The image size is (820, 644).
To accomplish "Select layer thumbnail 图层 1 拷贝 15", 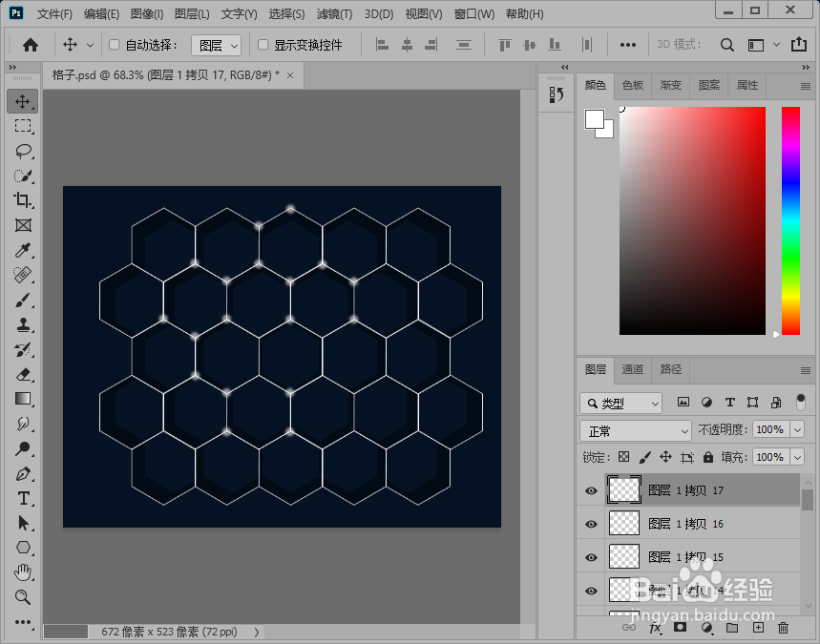I will [x=624, y=557].
